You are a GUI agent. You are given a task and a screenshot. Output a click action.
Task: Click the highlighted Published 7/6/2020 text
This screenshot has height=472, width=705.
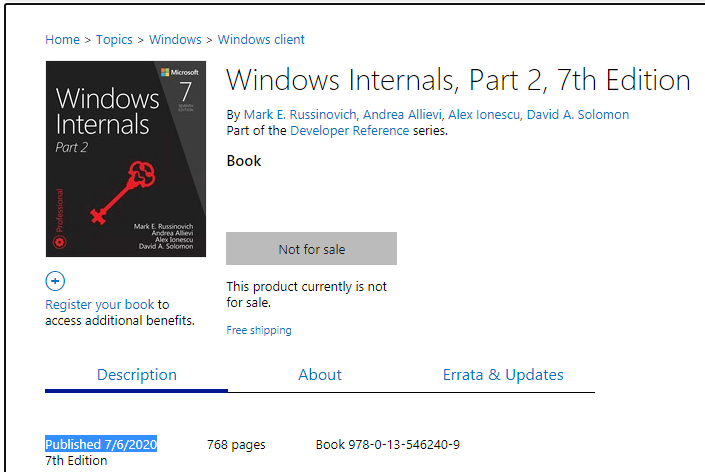(101, 445)
